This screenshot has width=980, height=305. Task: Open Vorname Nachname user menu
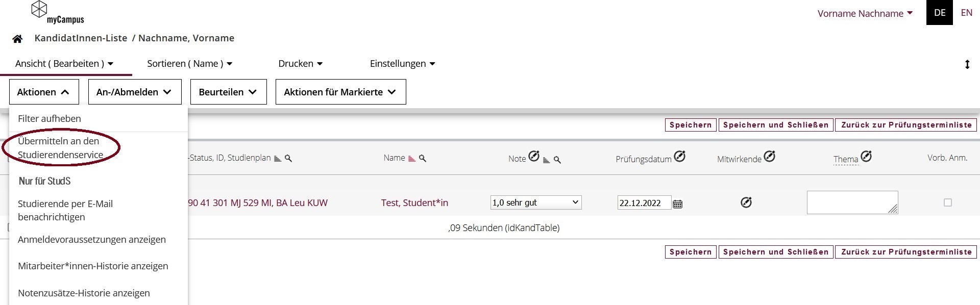tap(865, 13)
